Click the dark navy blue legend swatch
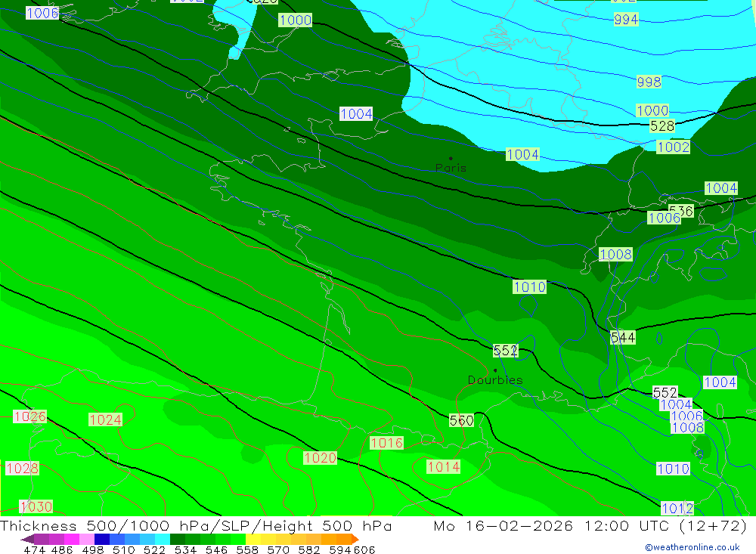 tap(102, 539)
